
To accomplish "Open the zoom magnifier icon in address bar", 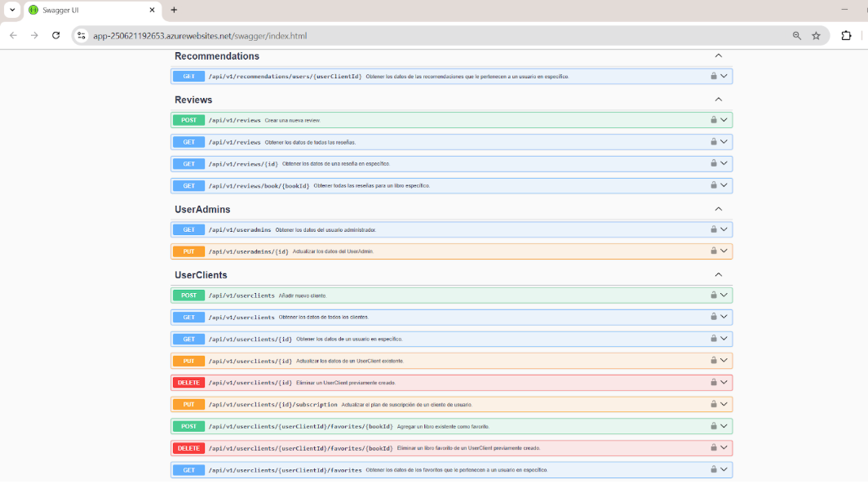I will 796,35.
